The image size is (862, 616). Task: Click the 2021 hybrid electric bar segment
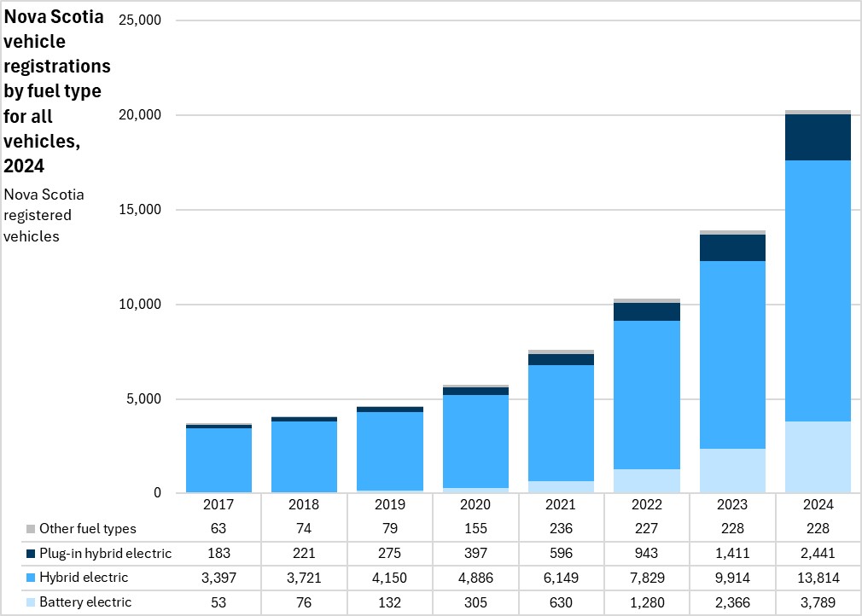(x=561, y=422)
